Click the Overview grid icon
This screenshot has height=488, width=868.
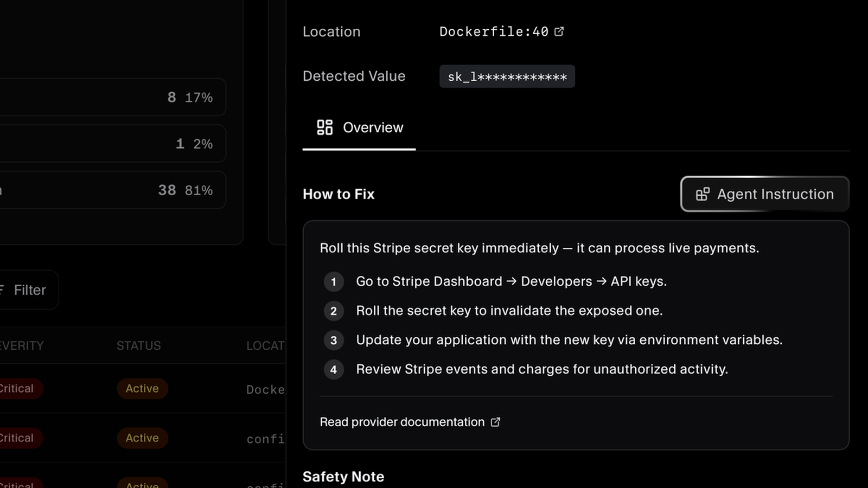point(324,127)
